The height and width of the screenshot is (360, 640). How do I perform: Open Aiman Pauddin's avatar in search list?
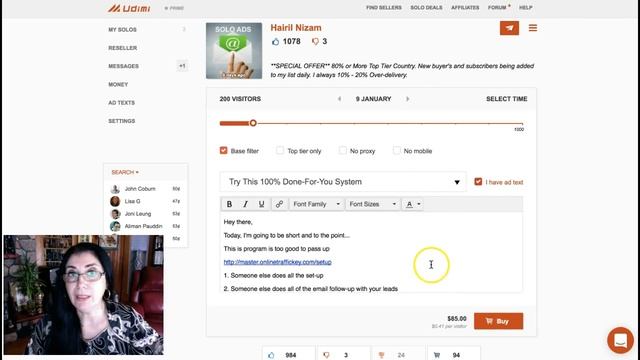(115, 226)
